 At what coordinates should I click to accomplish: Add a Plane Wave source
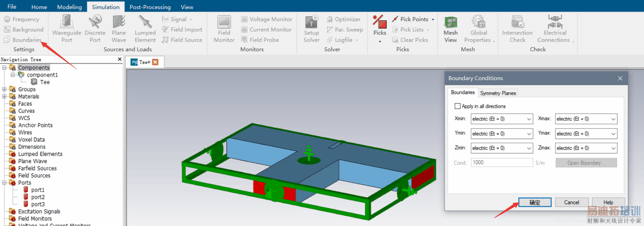(x=119, y=29)
